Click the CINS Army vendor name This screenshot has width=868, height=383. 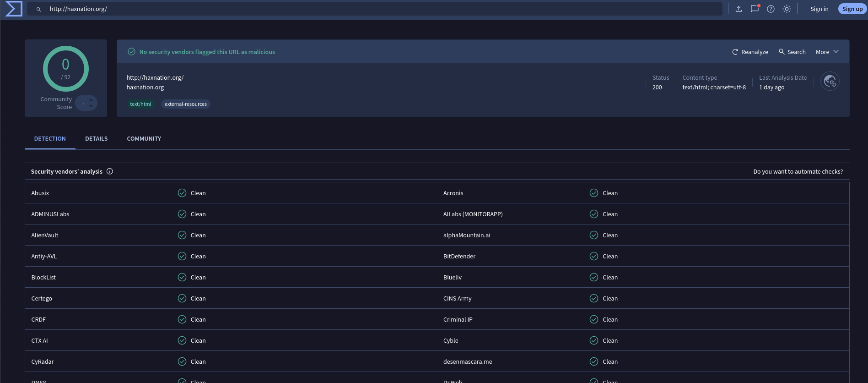(x=458, y=298)
